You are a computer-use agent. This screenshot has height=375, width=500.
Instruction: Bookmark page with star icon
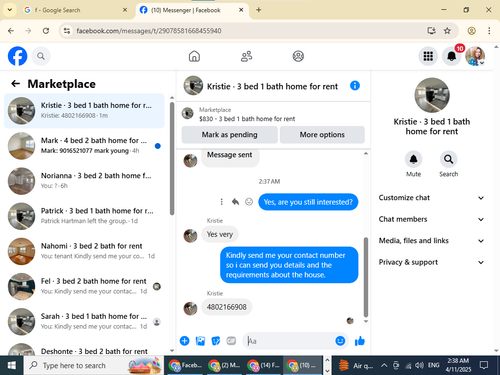click(x=447, y=31)
